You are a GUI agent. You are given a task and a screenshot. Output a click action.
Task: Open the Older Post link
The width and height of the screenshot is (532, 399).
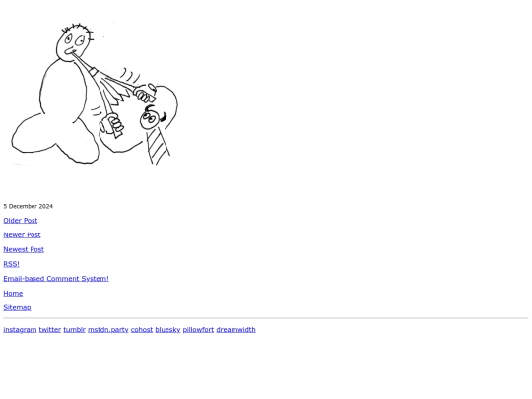21,221
